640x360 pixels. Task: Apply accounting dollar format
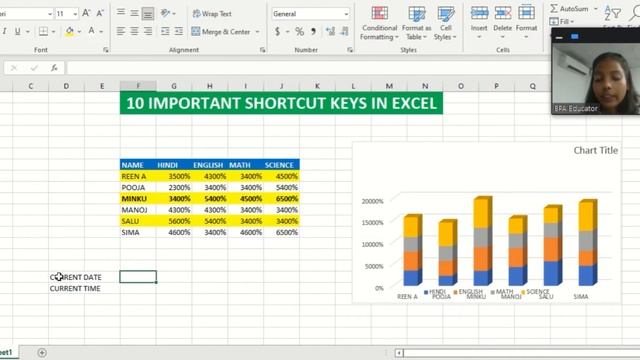[278, 31]
